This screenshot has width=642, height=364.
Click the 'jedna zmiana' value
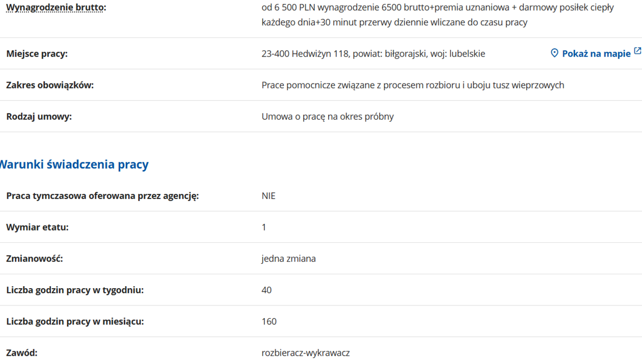click(x=288, y=259)
